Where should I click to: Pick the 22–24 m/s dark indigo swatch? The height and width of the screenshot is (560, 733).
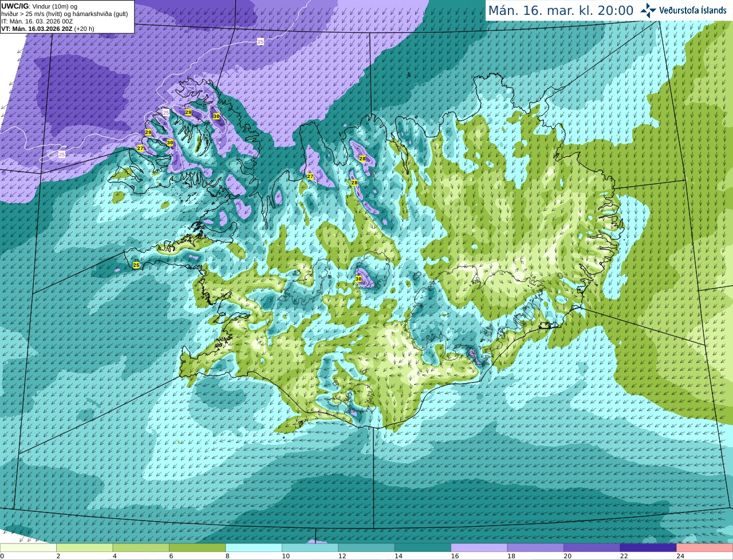(x=649, y=547)
